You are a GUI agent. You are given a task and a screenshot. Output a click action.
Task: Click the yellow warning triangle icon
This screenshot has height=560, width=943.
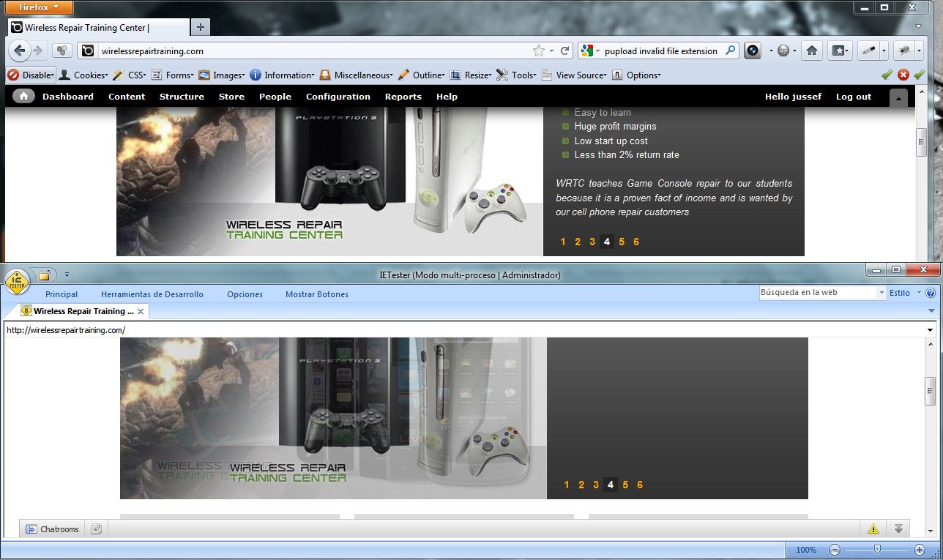click(x=873, y=529)
